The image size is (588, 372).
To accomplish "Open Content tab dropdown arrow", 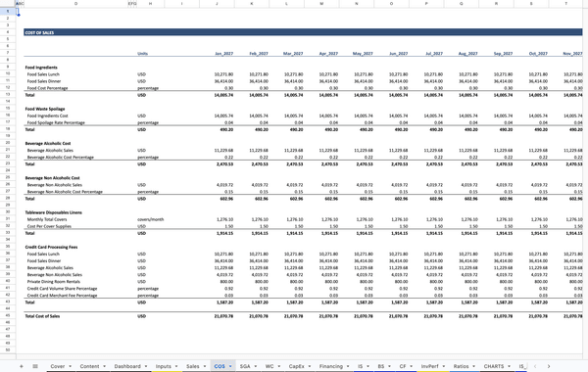I will (104, 366).
